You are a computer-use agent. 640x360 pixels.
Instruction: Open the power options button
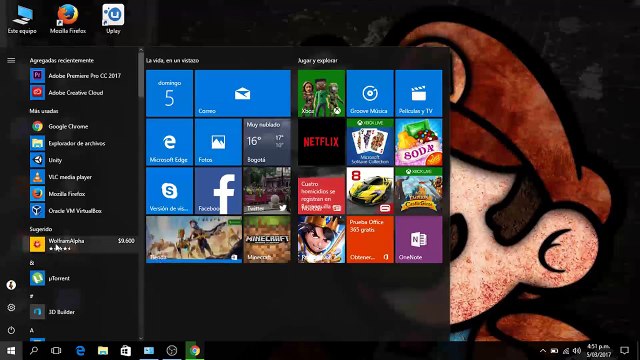coord(11,330)
